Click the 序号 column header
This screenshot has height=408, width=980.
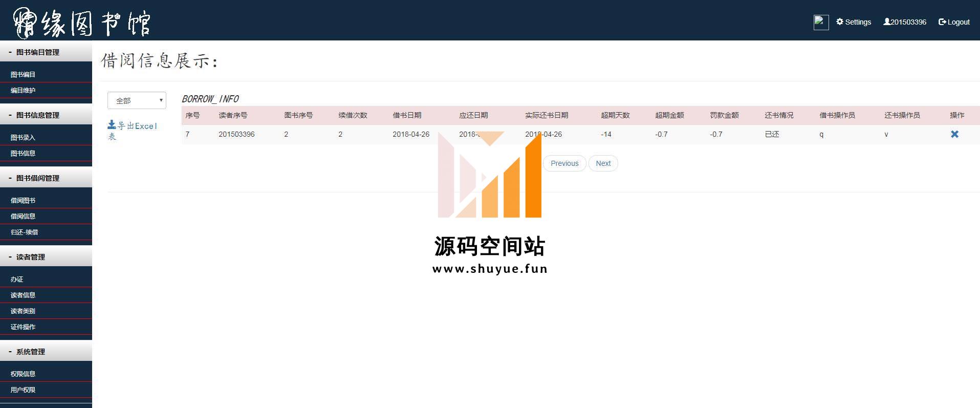click(192, 115)
